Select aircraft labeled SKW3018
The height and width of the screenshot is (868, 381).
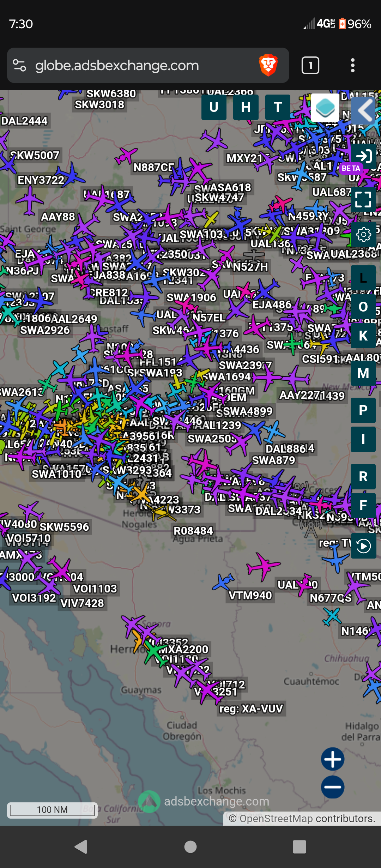click(99, 105)
